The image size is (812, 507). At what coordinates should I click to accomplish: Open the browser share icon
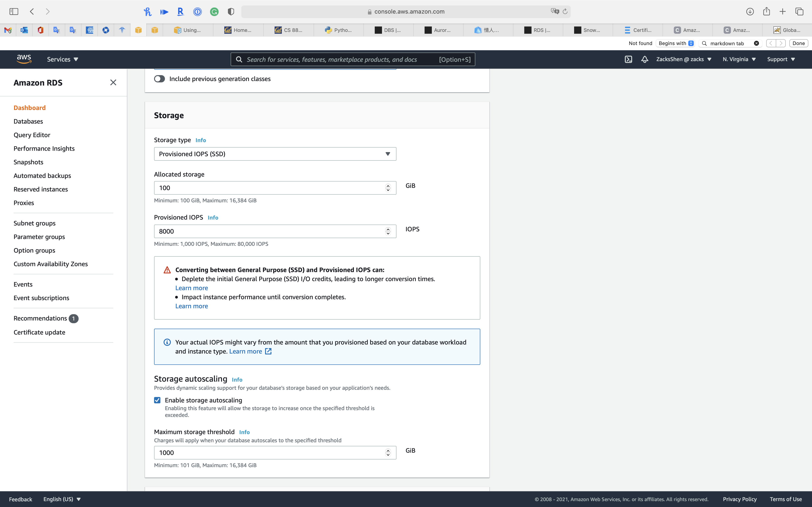(x=766, y=12)
